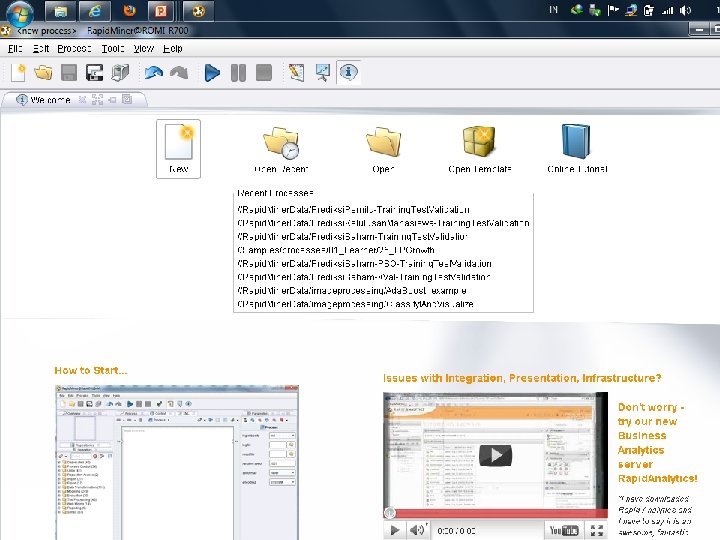Click the Welcome perspective info icon
The width and height of the screenshot is (720, 540).
coord(349,72)
